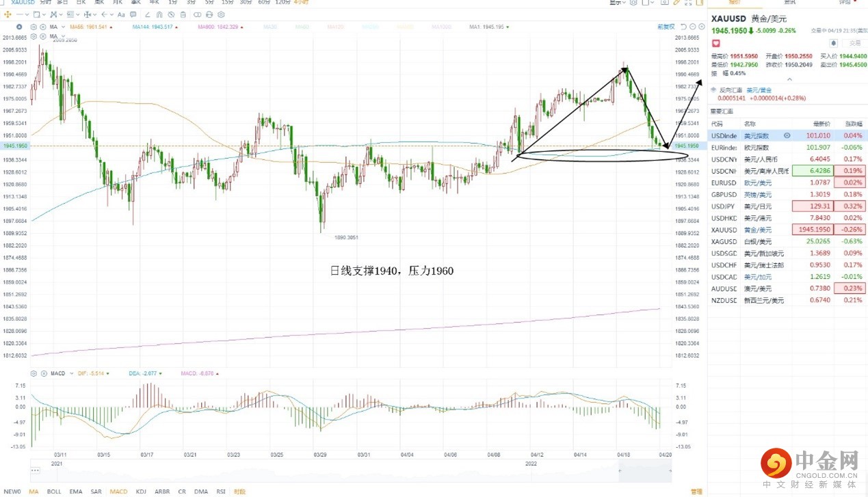Viewport: 868px width, 497px height.
Task: Click 管理 manage indicators button
Action: click(696, 492)
